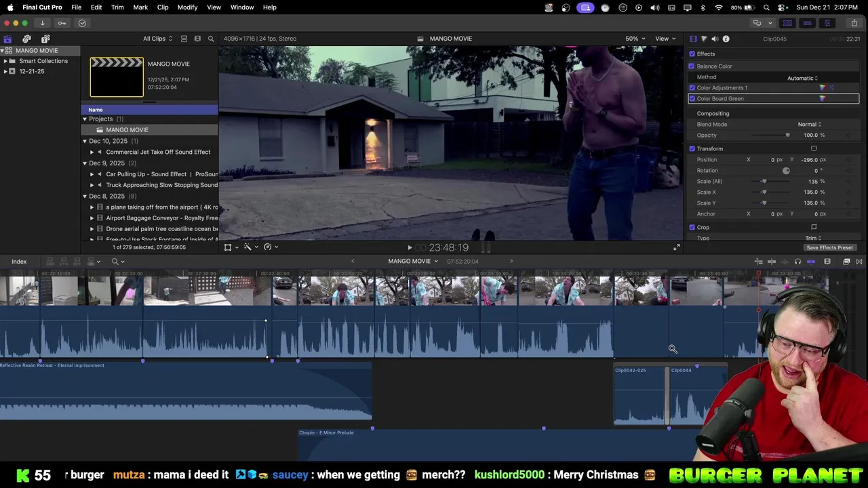Toggle solo headphones icon in timeline
The height and width of the screenshot is (488, 868).
tap(797, 262)
